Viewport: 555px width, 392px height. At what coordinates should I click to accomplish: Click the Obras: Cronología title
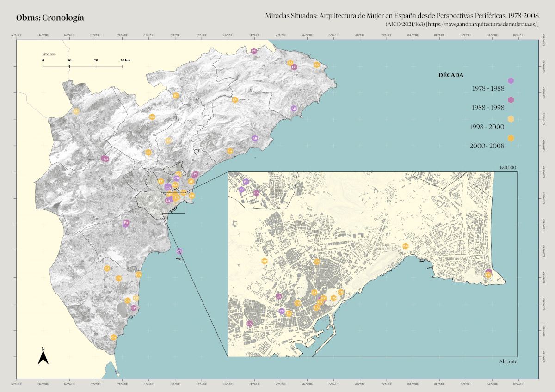pyautogui.click(x=50, y=18)
